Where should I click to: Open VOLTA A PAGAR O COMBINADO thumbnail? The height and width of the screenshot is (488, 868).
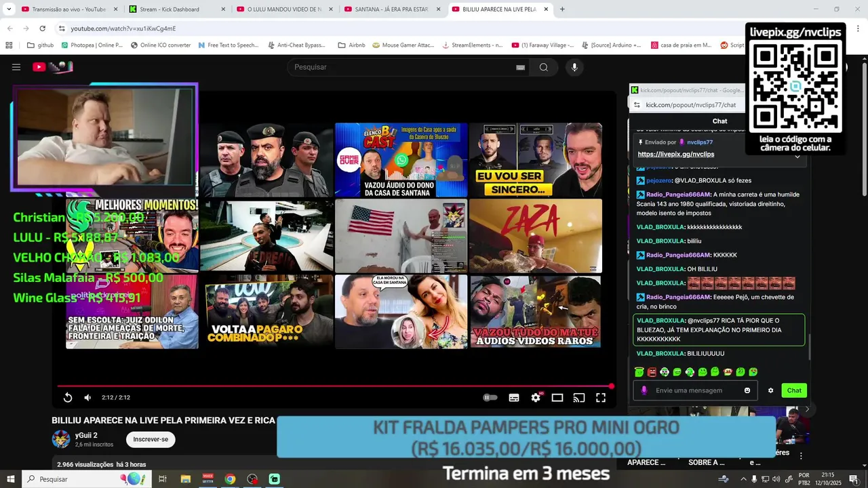click(x=267, y=311)
